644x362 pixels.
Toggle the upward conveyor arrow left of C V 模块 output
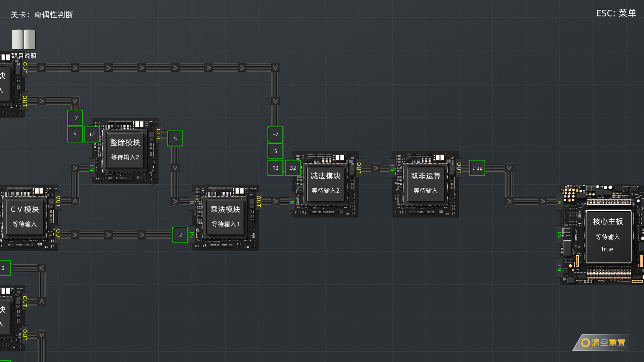point(75,201)
